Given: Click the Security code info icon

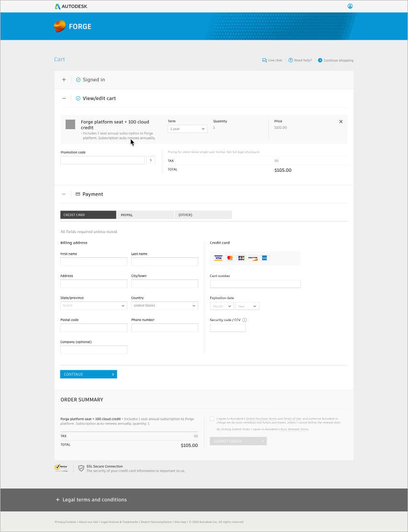Looking at the screenshot, I should pos(245,320).
